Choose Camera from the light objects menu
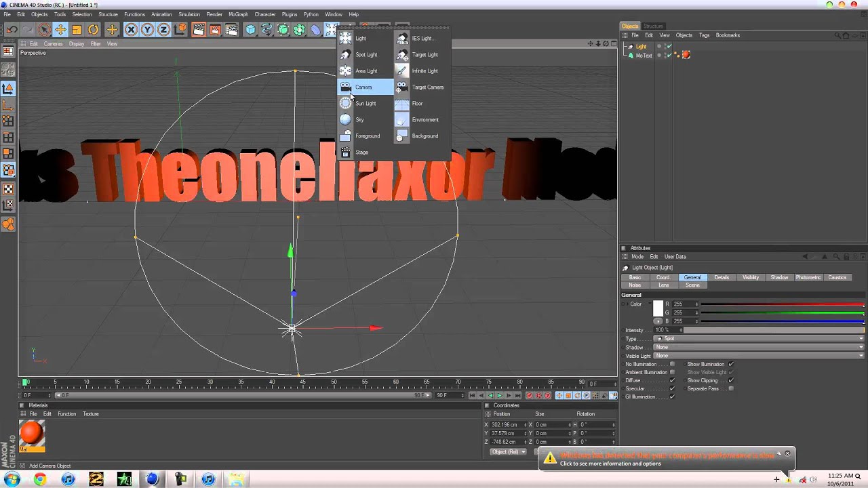 pos(365,87)
